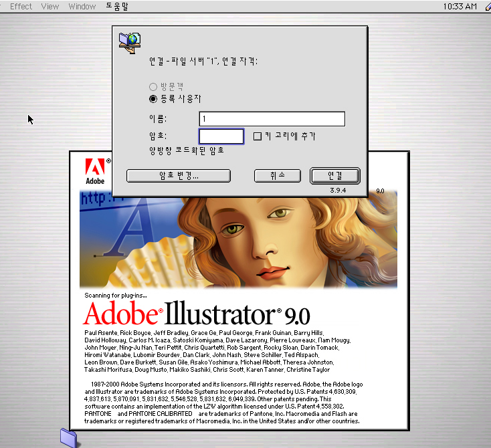Click into the 이름 name field
This screenshot has width=491, height=448.
point(272,119)
